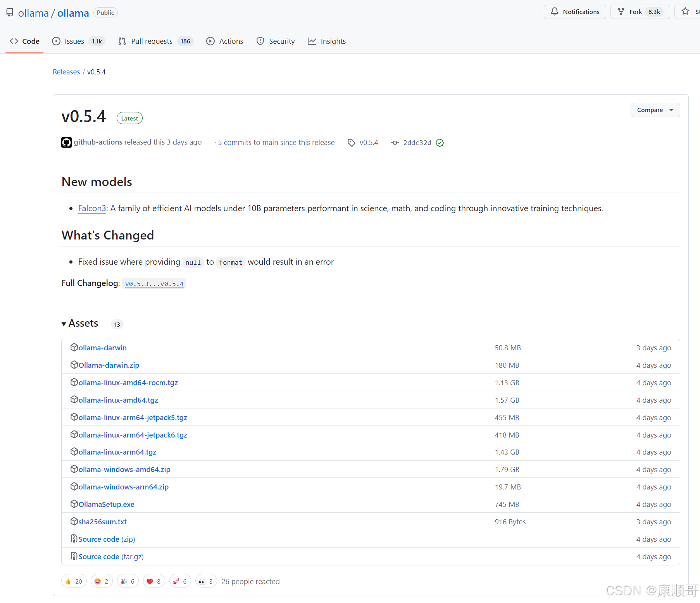The image size is (700, 603).
Task: Click the commit icon beside 2ddc32d
Action: click(x=395, y=143)
